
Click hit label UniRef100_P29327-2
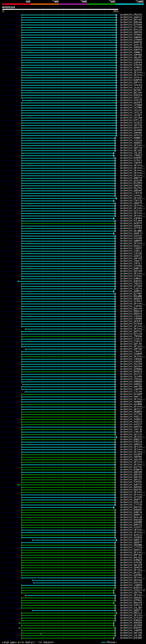pos(132,590)
